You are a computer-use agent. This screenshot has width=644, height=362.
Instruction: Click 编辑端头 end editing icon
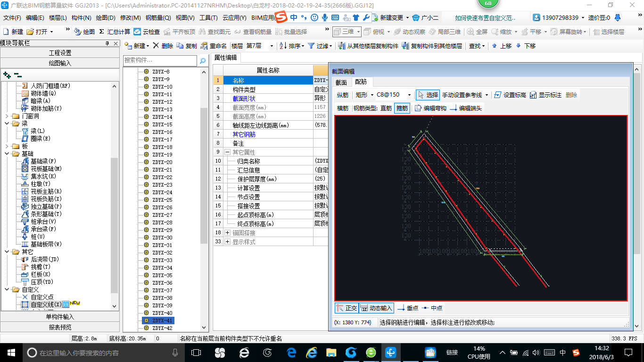454,108
